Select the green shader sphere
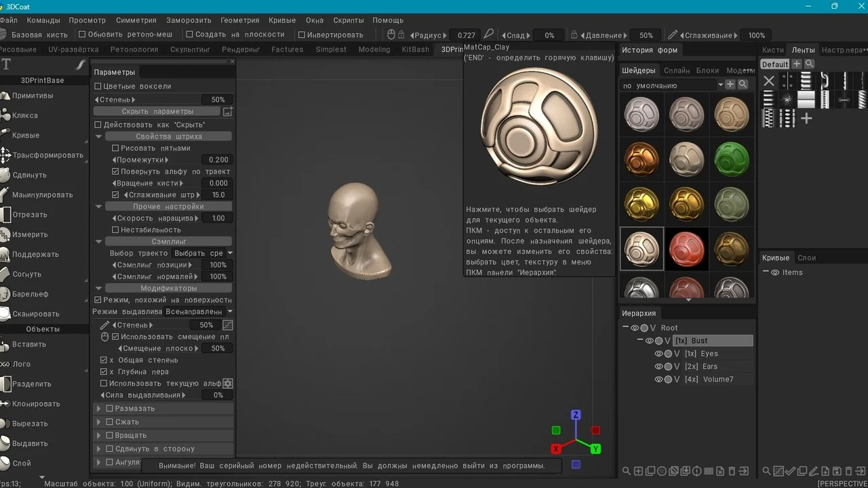Screen dimensions: 868x488 coord(732,158)
